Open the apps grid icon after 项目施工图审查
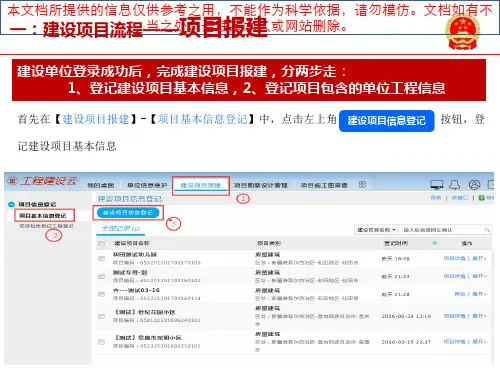500x375 pixels. [362, 184]
